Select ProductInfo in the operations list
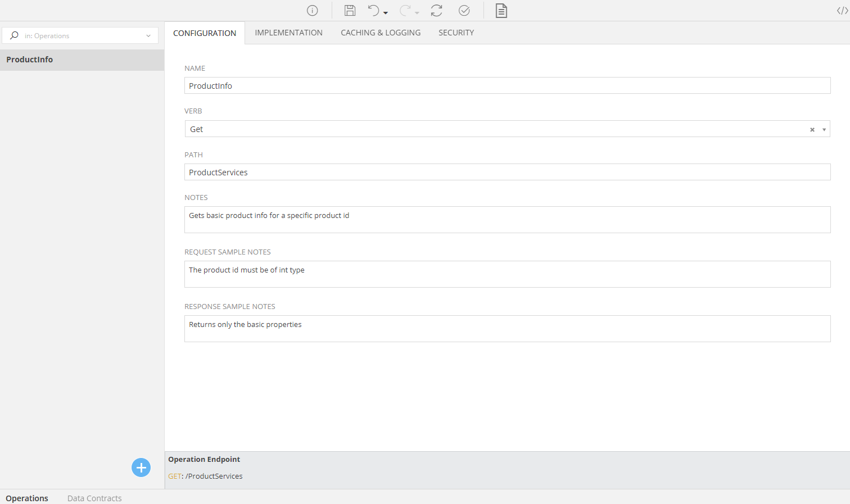Viewport: 850px width, 504px height. pyautogui.click(x=30, y=60)
